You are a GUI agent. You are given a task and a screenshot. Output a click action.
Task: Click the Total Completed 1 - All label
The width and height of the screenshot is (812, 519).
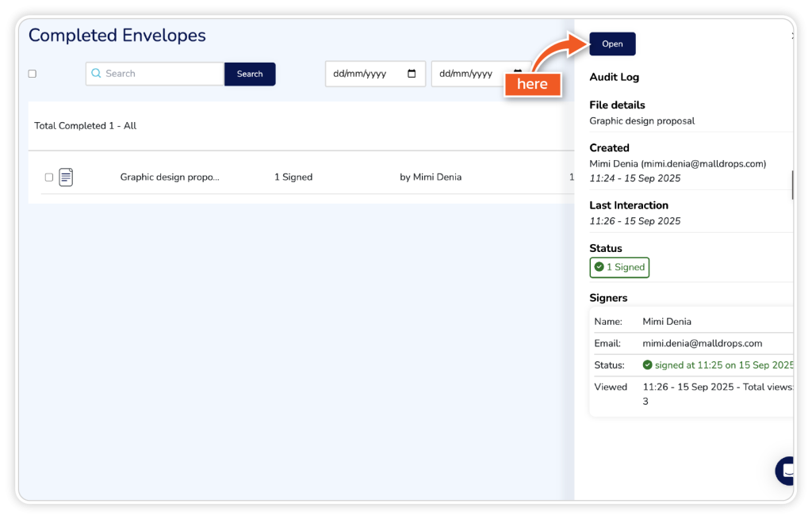pyautogui.click(x=86, y=126)
